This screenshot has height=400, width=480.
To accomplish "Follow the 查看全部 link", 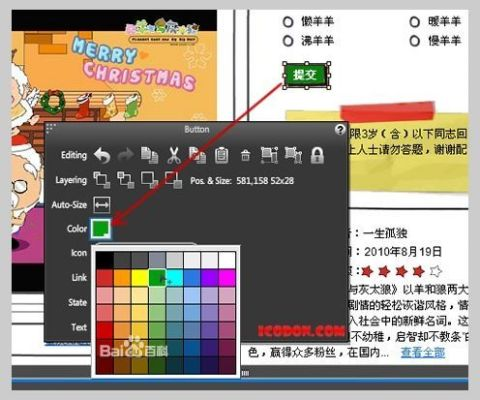I will (423, 352).
